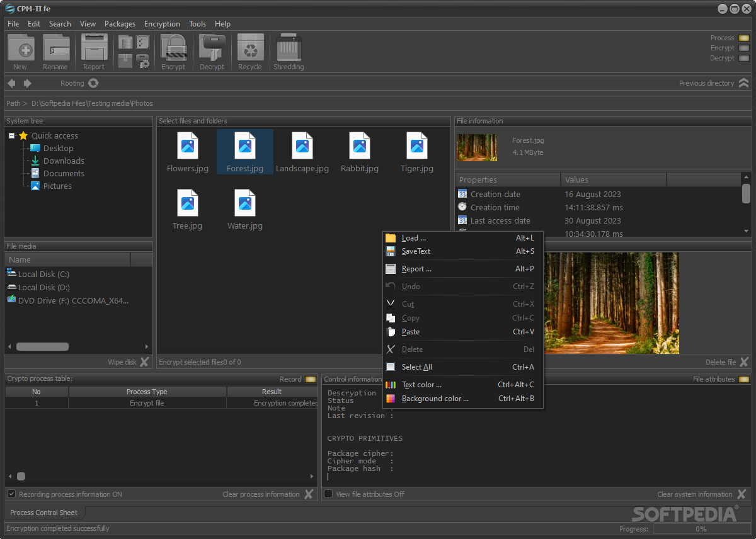Viewport: 756px width, 539px height.
Task: Toggle the Encrypt indicator light
Action: point(743,48)
